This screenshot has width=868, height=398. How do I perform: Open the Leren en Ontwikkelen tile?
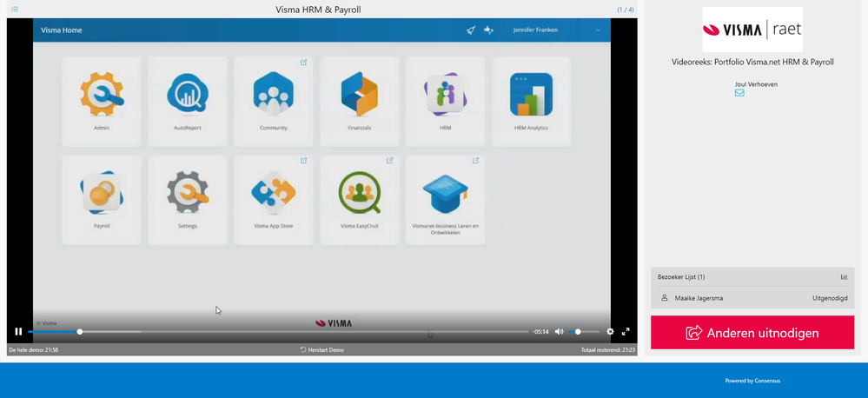[x=445, y=200]
